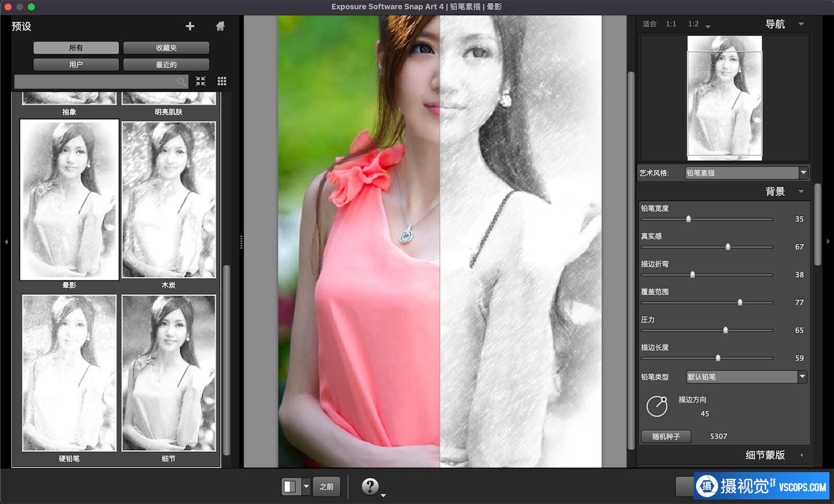Image resolution: width=834 pixels, height=504 pixels.
Task: Hide the left presets panel via edge arrow
Action: point(6,242)
